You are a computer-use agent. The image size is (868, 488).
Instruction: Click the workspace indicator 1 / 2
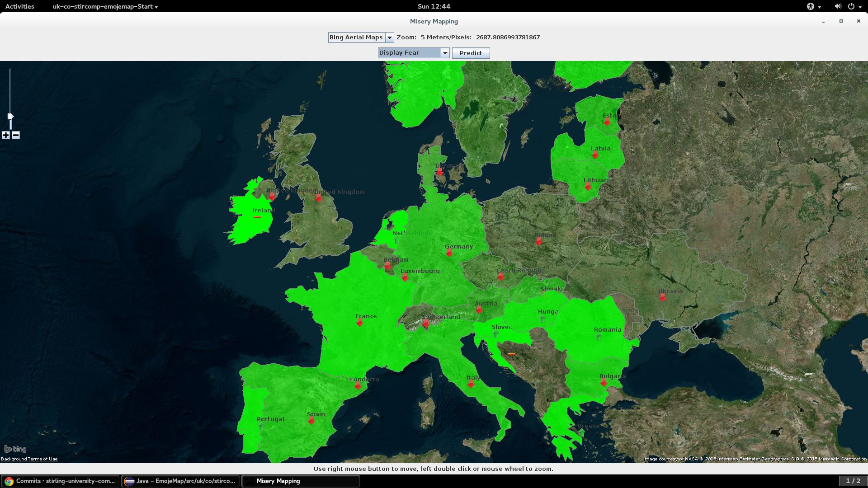(x=853, y=481)
